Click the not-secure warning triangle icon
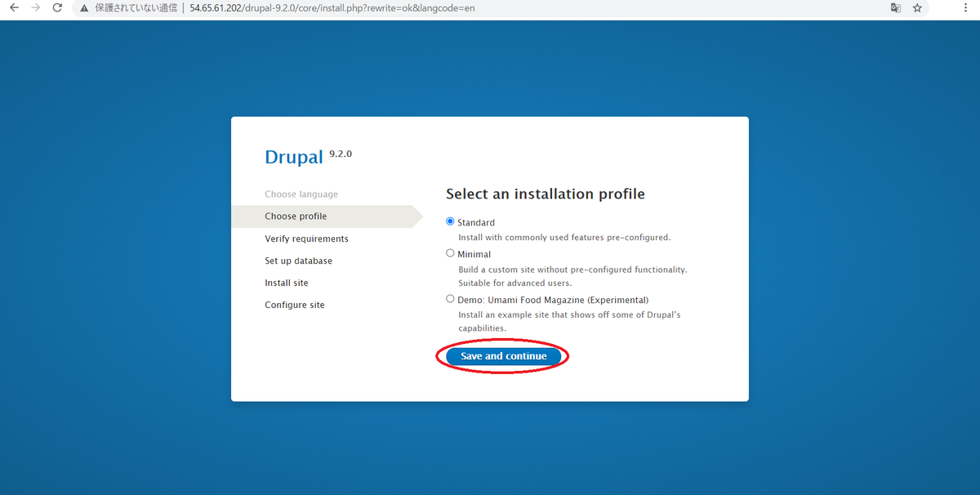 pos(84,8)
